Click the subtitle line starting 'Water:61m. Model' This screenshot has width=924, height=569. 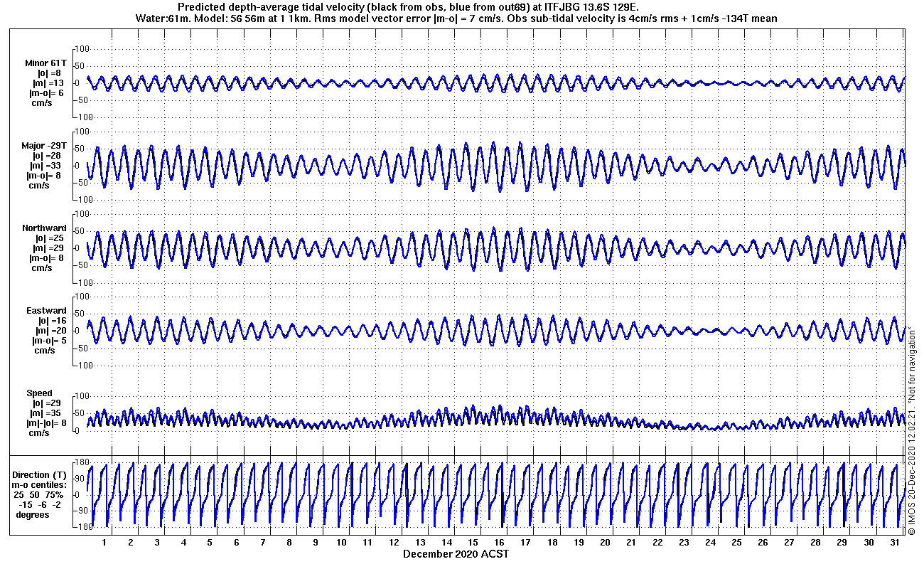click(x=455, y=18)
